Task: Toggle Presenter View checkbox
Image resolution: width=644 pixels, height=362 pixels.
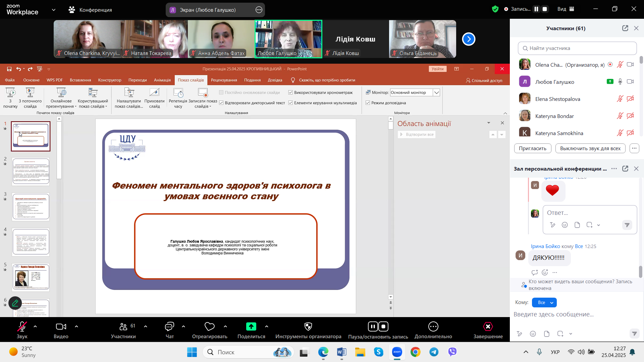Action: [368, 103]
